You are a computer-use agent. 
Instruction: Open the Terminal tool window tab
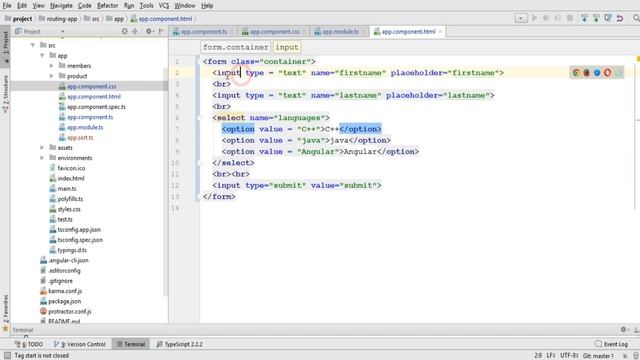131,344
